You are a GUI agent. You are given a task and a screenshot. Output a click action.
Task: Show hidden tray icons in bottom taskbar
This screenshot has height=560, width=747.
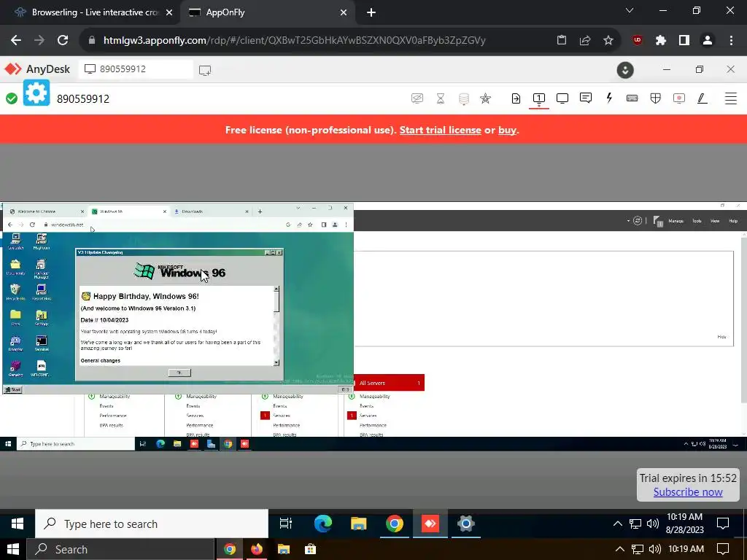point(619,549)
